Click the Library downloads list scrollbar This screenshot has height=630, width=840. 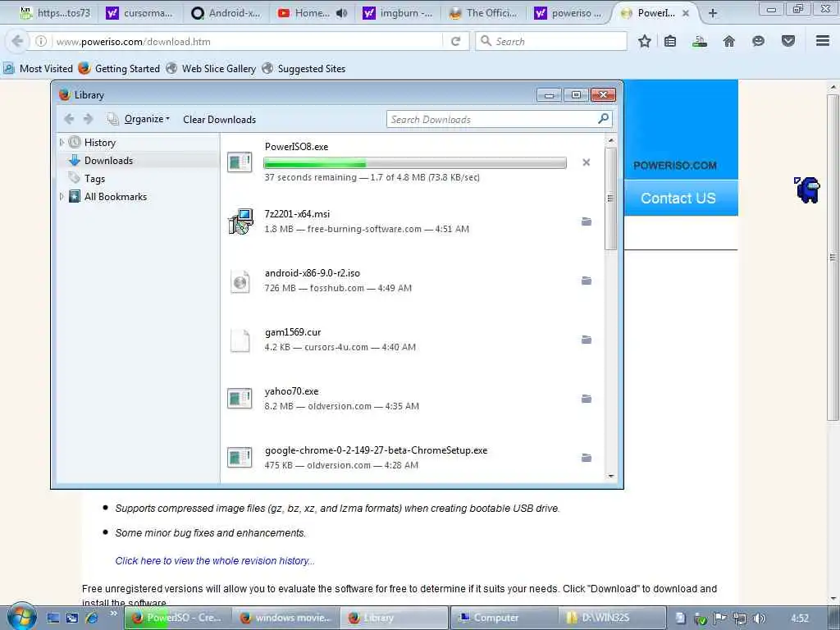(610, 199)
